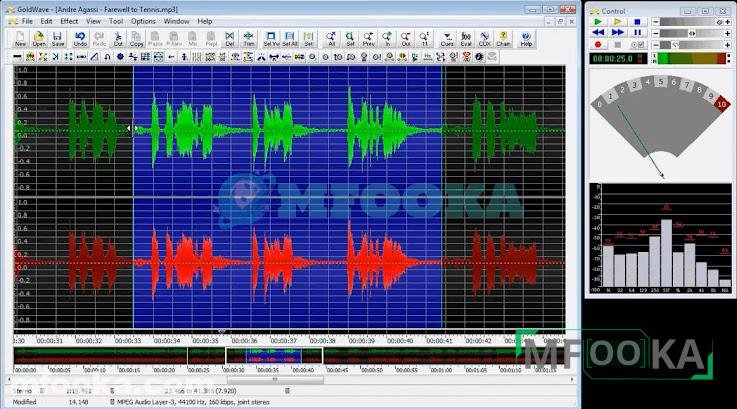Click the Open file toolbar icon

[x=39, y=38]
